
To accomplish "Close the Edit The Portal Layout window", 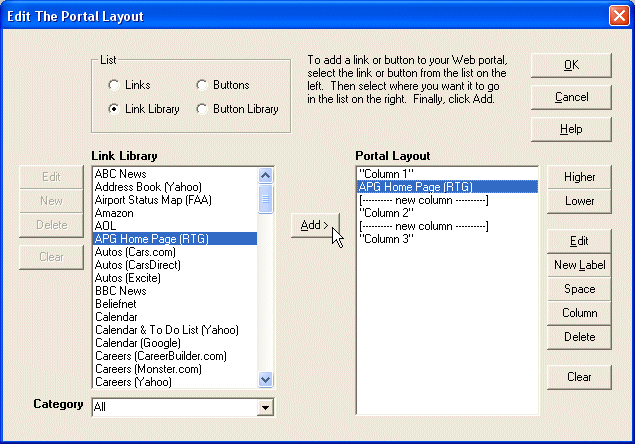I will (618, 16).
